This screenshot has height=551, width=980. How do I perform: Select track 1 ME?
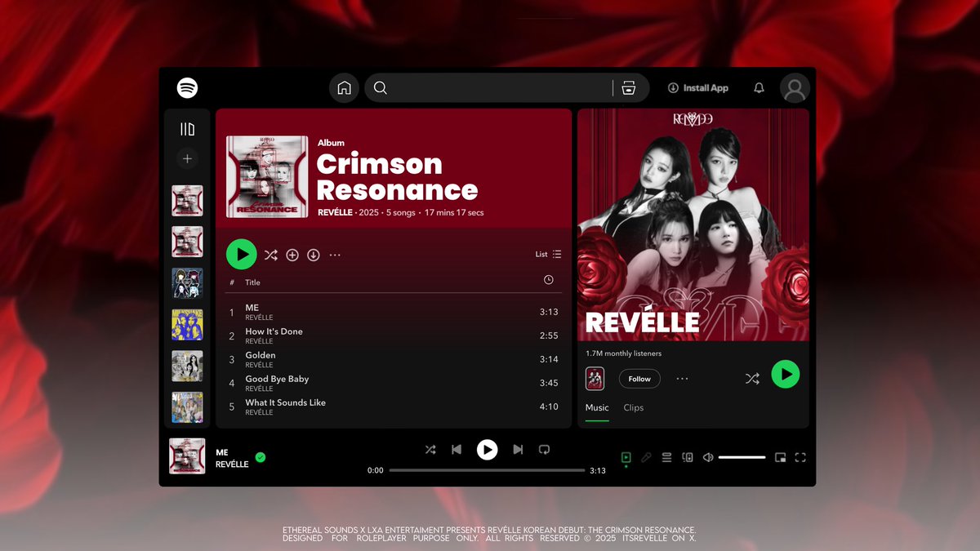(x=393, y=312)
